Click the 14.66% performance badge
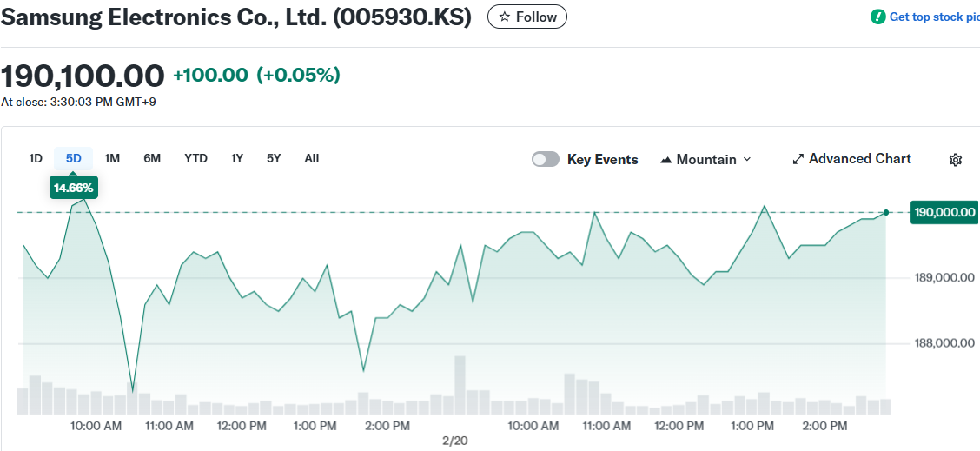 (x=73, y=188)
